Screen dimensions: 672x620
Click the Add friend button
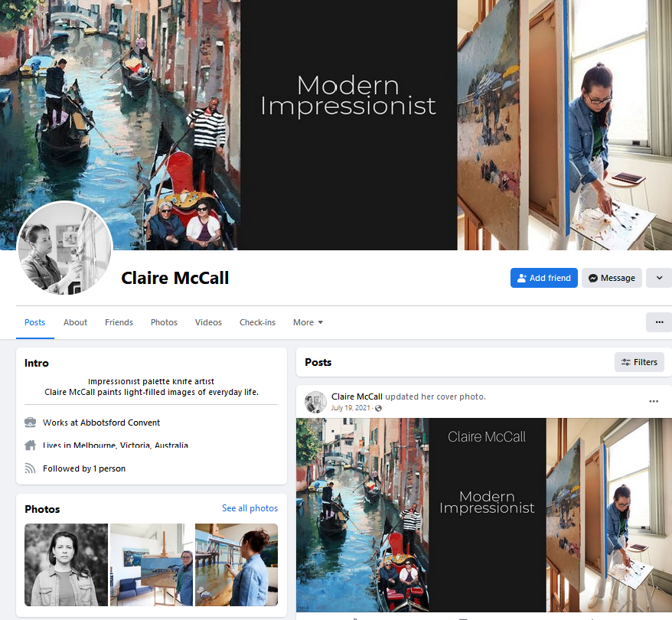pos(544,278)
